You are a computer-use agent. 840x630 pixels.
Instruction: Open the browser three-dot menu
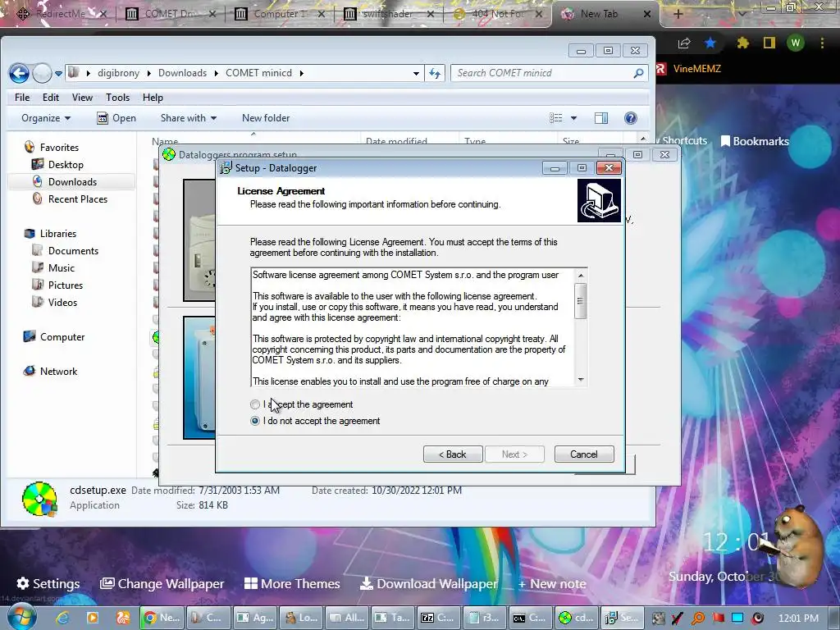click(822, 43)
